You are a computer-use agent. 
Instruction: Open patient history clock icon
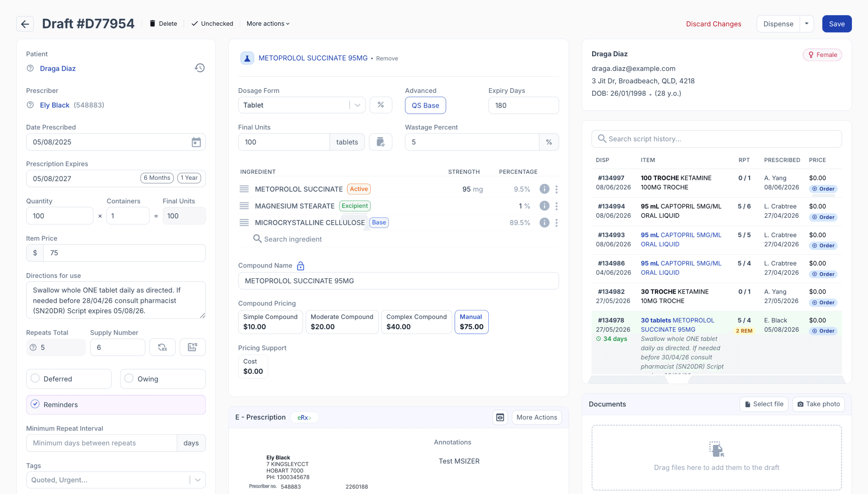tap(199, 68)
